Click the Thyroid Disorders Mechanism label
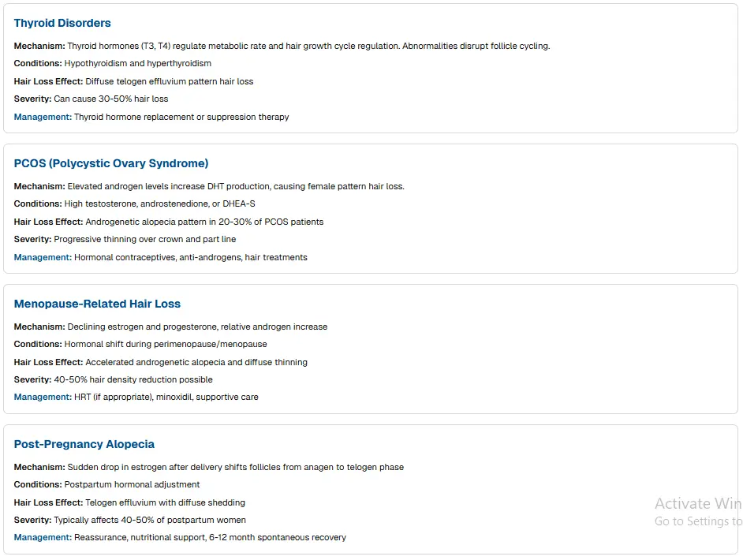743x560 pixels. click(39, 47)
